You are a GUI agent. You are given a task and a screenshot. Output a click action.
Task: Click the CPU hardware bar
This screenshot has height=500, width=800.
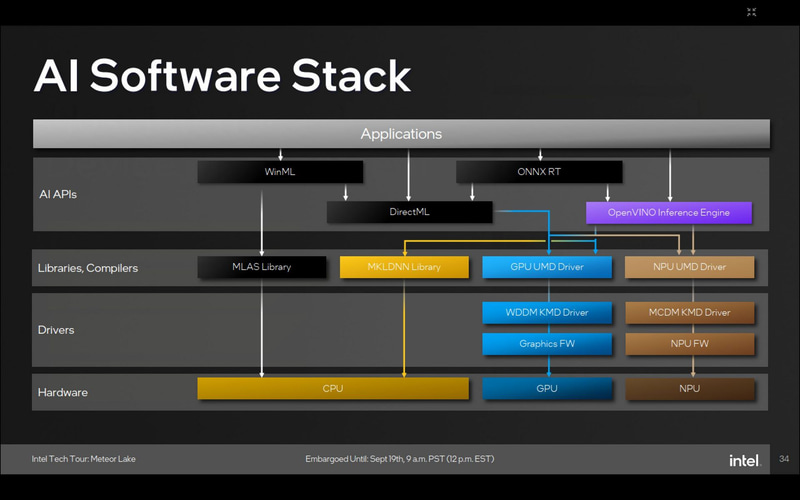[x=333, y=388]
